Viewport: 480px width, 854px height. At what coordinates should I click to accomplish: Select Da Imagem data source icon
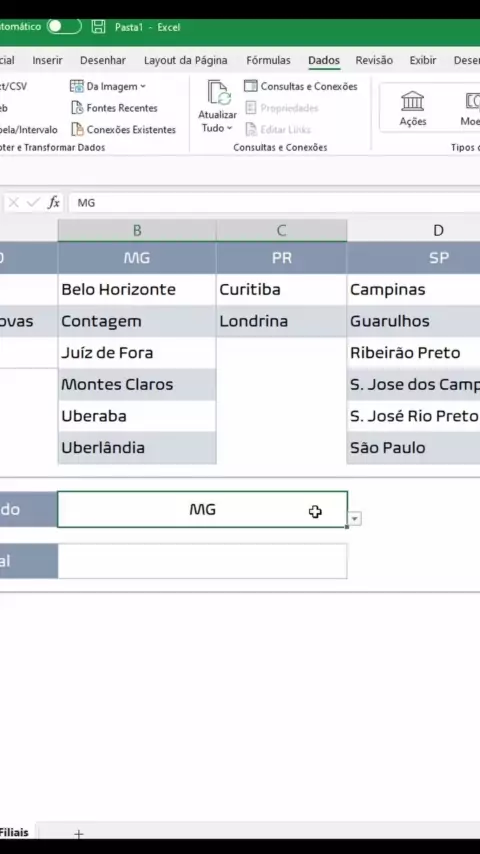77,86
